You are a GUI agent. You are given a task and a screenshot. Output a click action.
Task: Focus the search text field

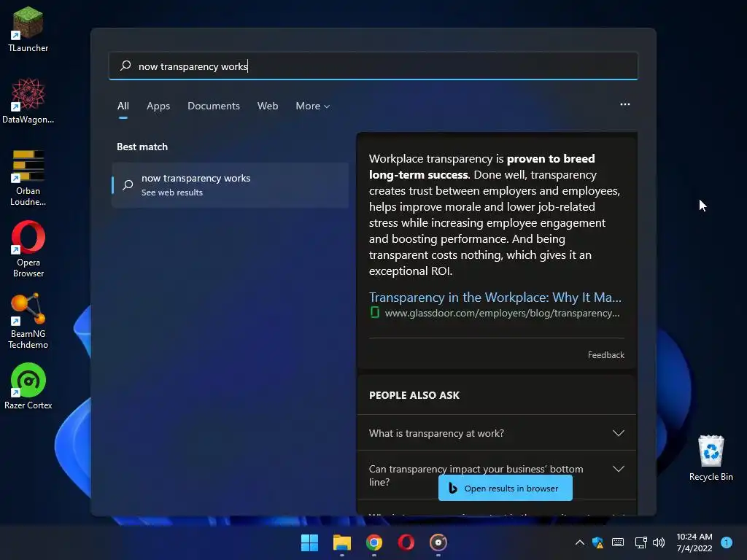point(373,66)
